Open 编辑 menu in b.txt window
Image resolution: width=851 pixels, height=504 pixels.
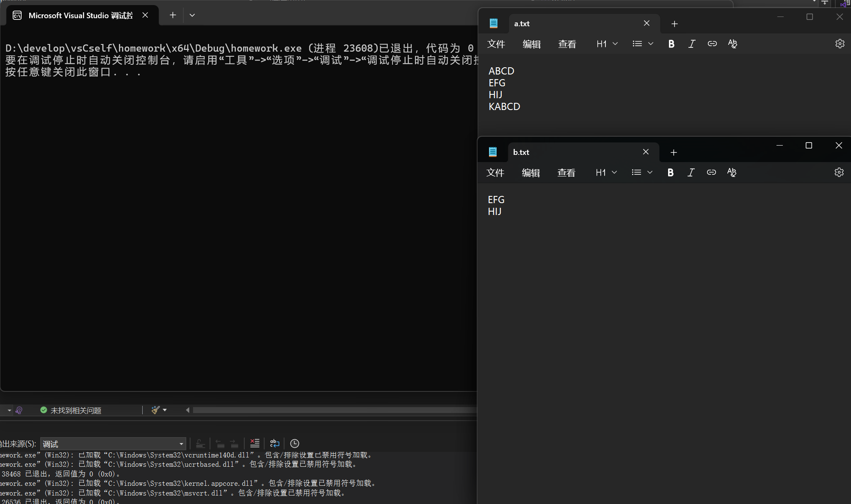pos(530,173)
